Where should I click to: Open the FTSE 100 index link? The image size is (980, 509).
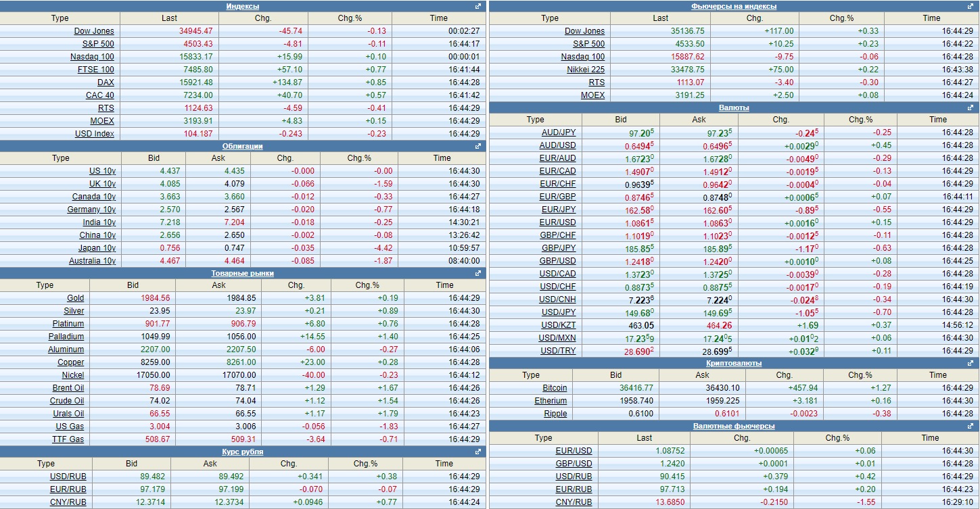tap(95, 70)
